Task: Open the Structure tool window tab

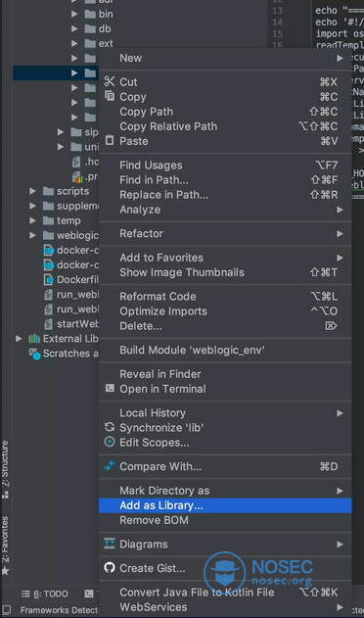Action: tap(6, 470)
